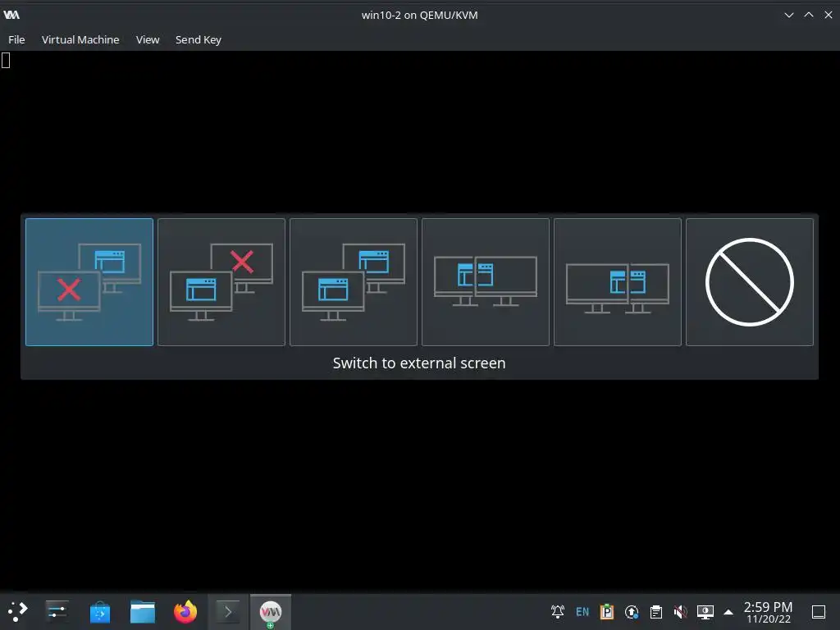The height and width of the screenshot is (630, 840).
Task: Click the muted audio volume tray icon
Action: 680,611
